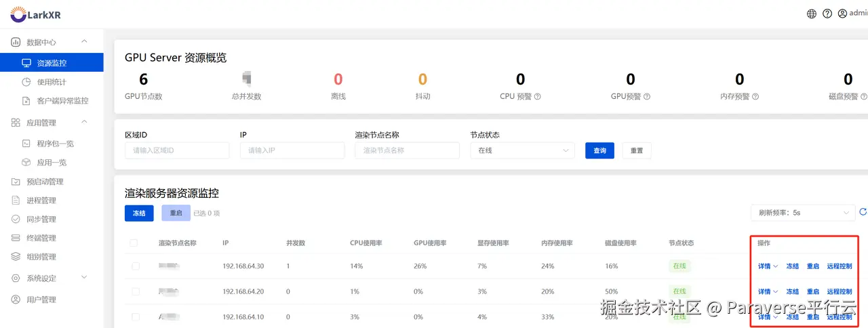Focus the 渲染节点名称 input field
The height and width of the screenshot is (328, 868).
tap(407, 150)
